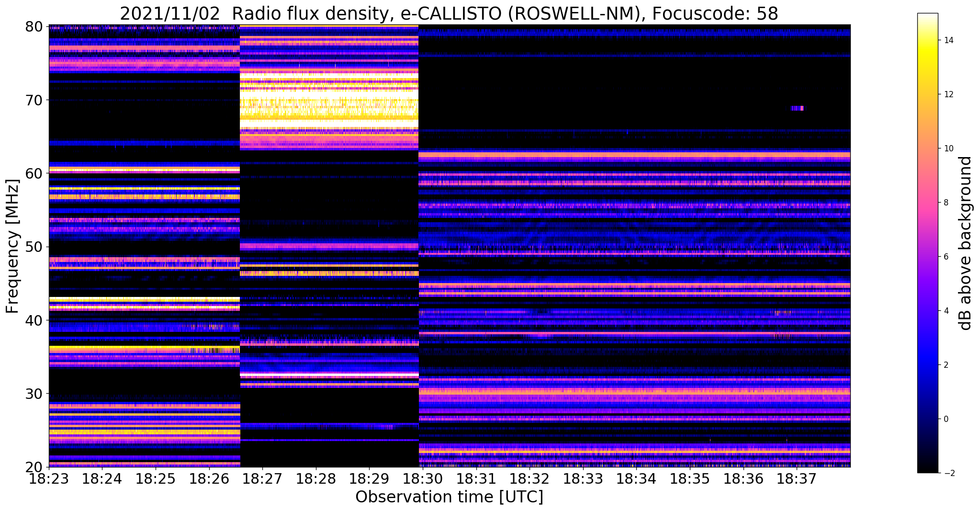
Task: Click the 50 MHz frequency tick label
Action: [34, 247]
